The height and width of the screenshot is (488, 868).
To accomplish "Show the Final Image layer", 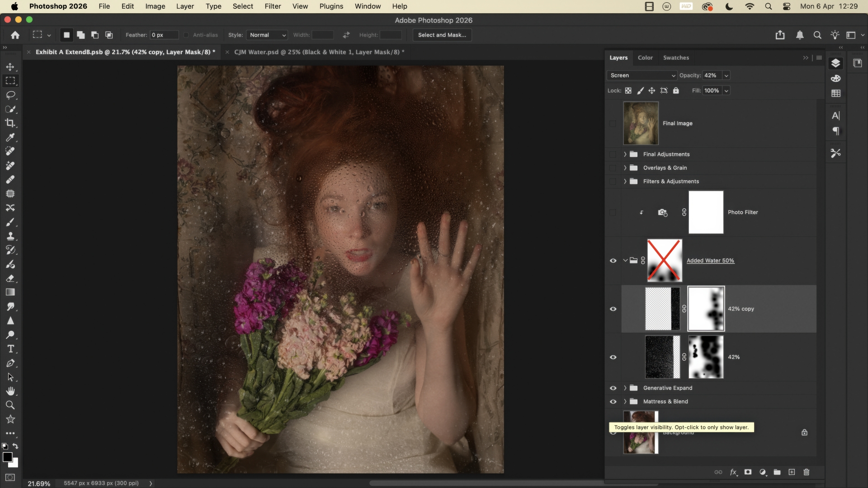I will [613, 123].
